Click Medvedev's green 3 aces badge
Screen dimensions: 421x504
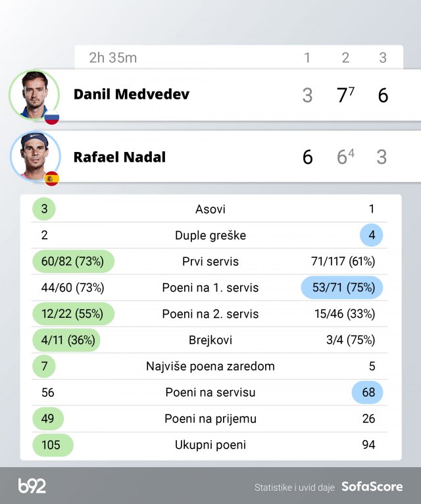point(44,209)
